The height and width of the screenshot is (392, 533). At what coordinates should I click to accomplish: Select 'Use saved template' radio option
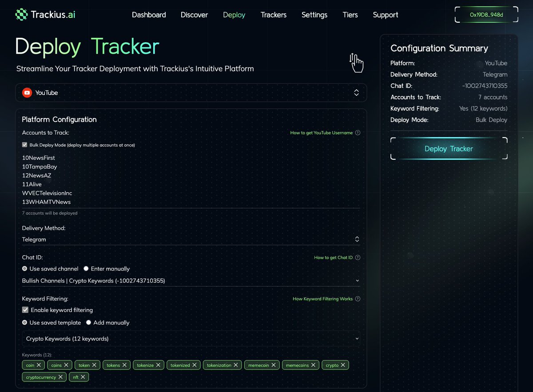click(25, 323)
